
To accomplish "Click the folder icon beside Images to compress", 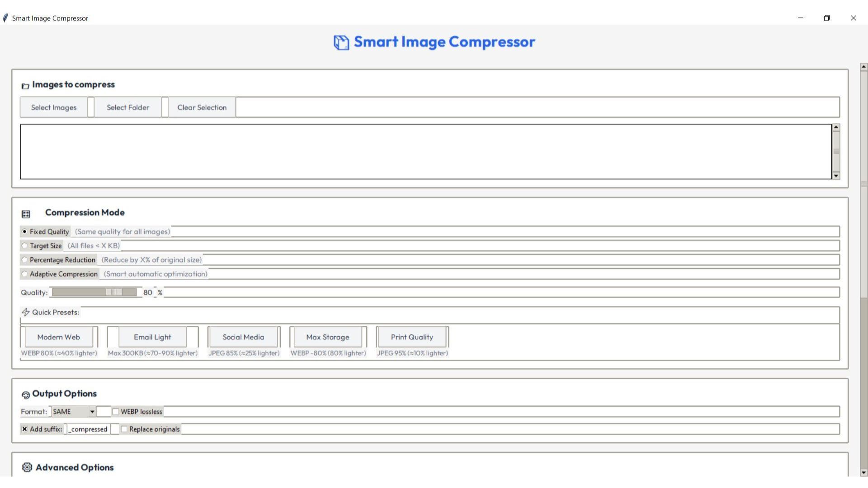I will coord(25,86).
